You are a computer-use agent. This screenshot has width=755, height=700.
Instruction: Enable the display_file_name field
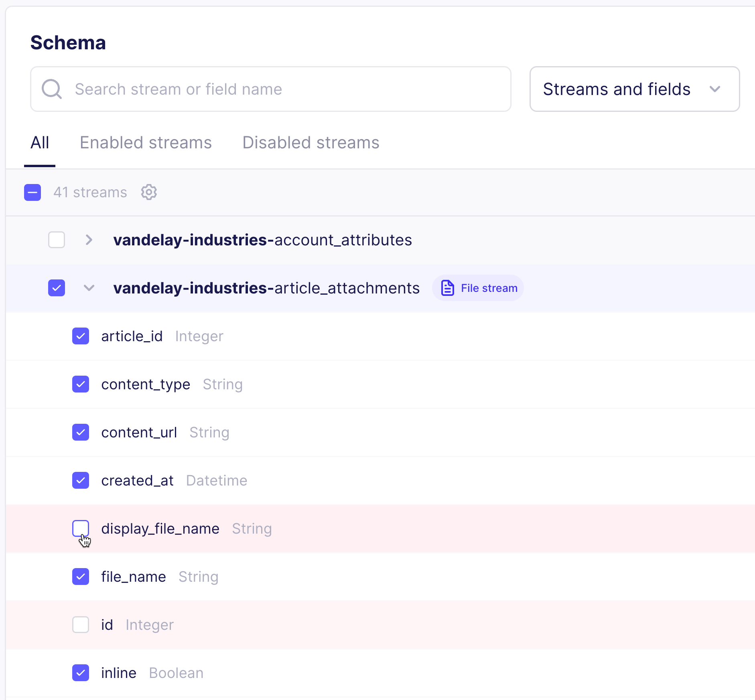[x=81, y=528]
